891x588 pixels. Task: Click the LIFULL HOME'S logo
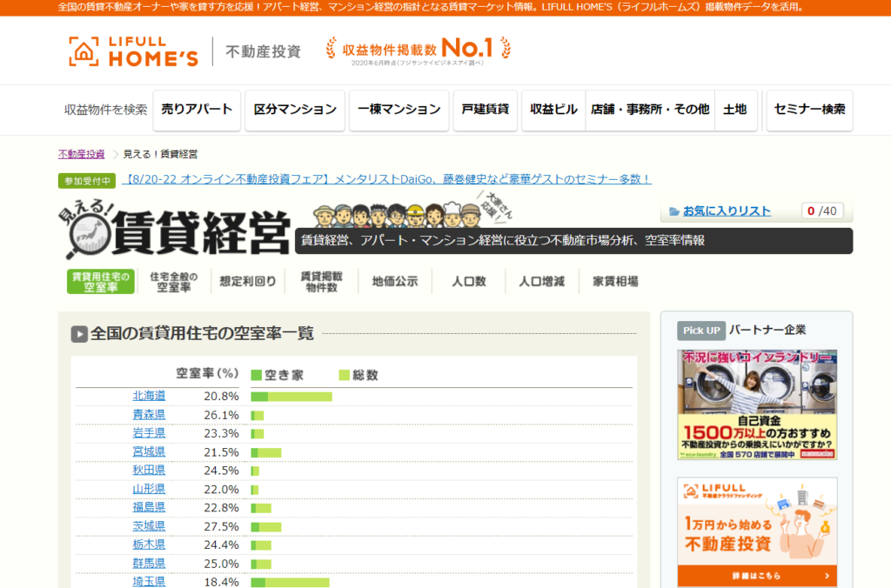pos(134,50)
